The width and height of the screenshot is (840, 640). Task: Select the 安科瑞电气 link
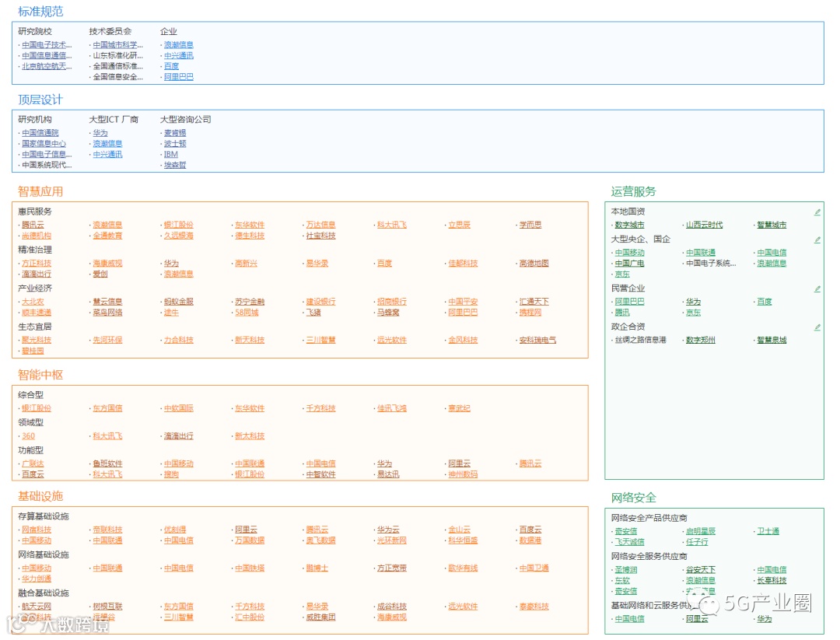[x=538, y=340]
